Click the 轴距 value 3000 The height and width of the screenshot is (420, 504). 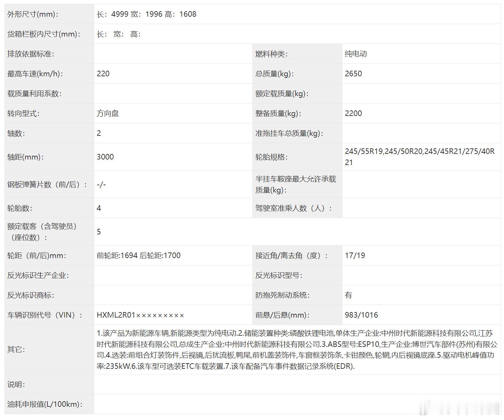[106, 157]
